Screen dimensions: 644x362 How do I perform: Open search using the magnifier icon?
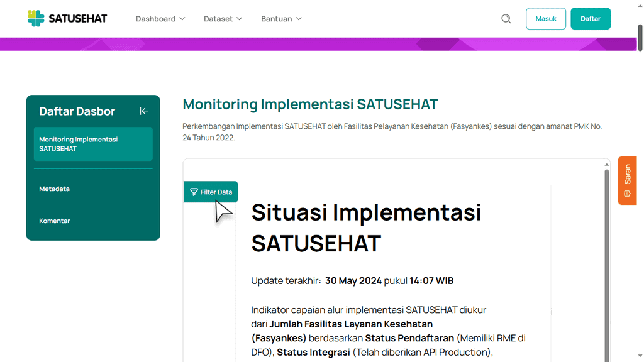pos(506,19)
